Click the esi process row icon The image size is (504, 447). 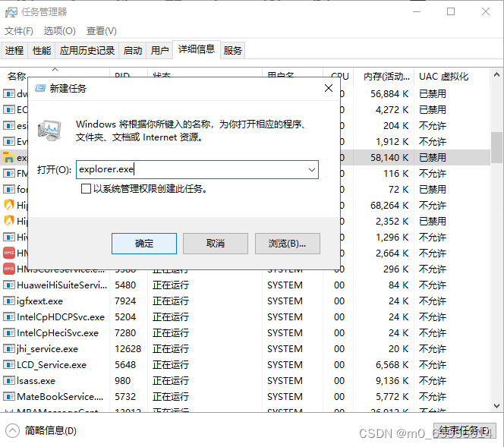9,125
